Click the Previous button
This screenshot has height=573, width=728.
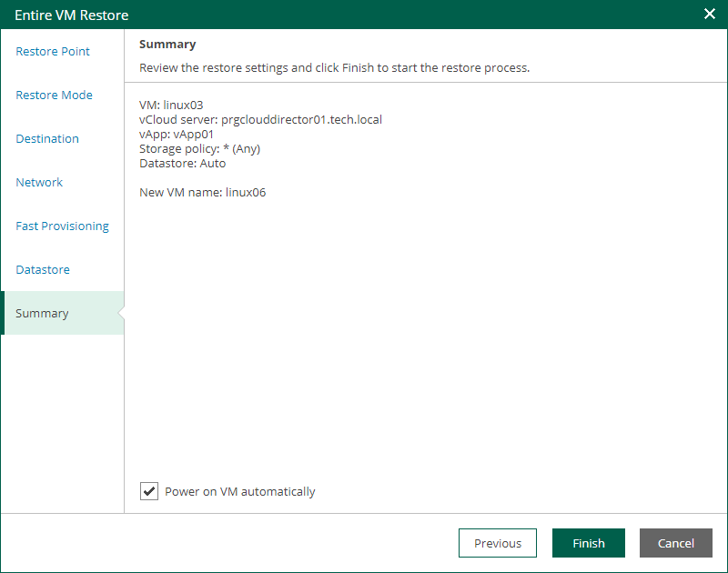tap(497, 543)
